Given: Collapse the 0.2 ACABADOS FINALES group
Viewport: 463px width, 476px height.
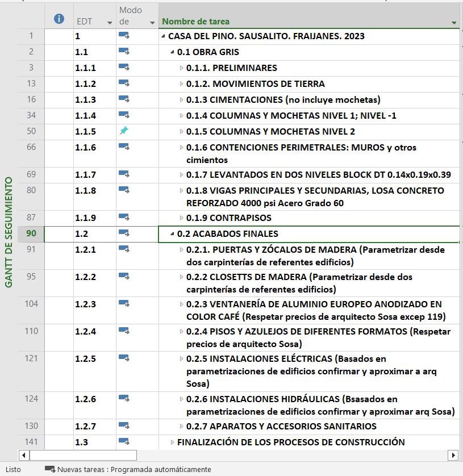Looking at the screenshot, I should coord(173,234).
